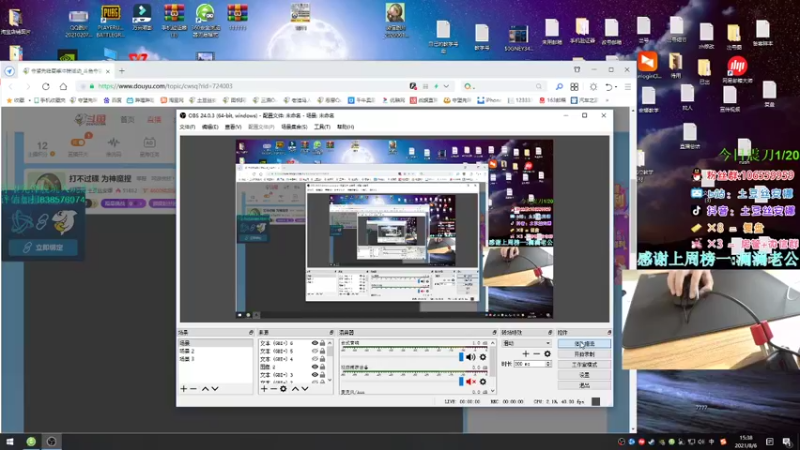This screenshot has height=450, width=800.
Task: Open a new browser tab with the plus button
Action: (x=121, y=71)
